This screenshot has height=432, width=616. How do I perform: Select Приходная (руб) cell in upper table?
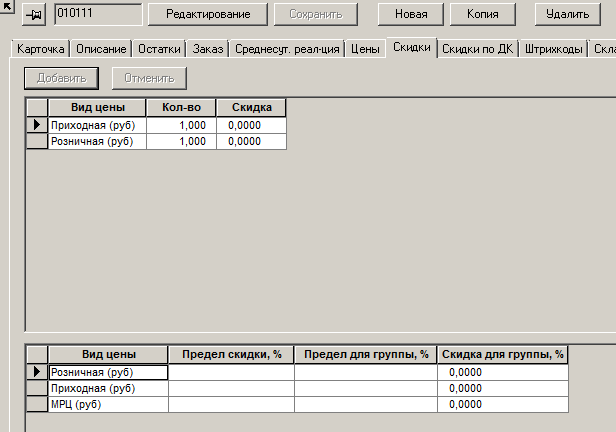97,125
